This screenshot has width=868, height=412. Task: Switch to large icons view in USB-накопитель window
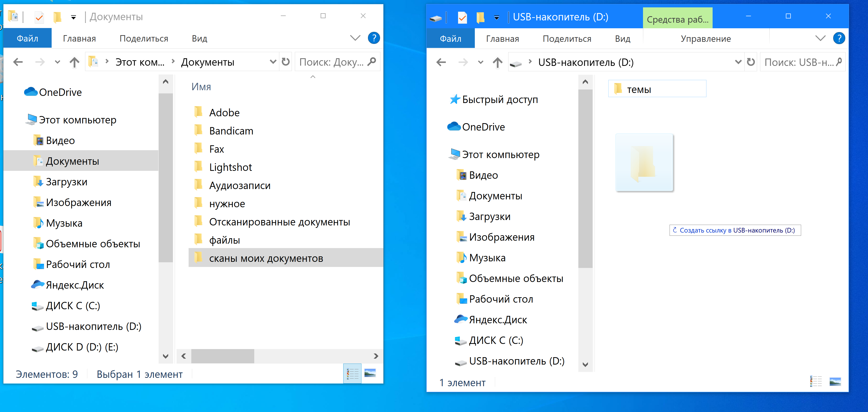pos(835,382)
